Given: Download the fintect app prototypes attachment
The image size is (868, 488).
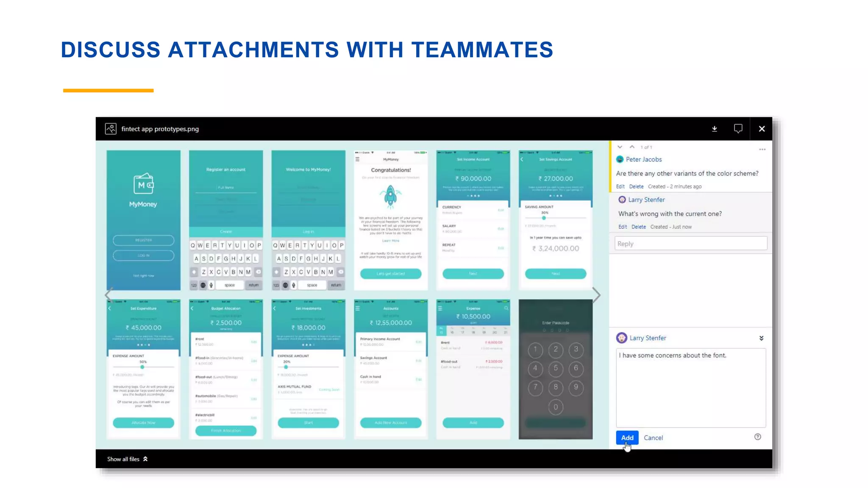Looking at the screenshot, I should point(714,129).
